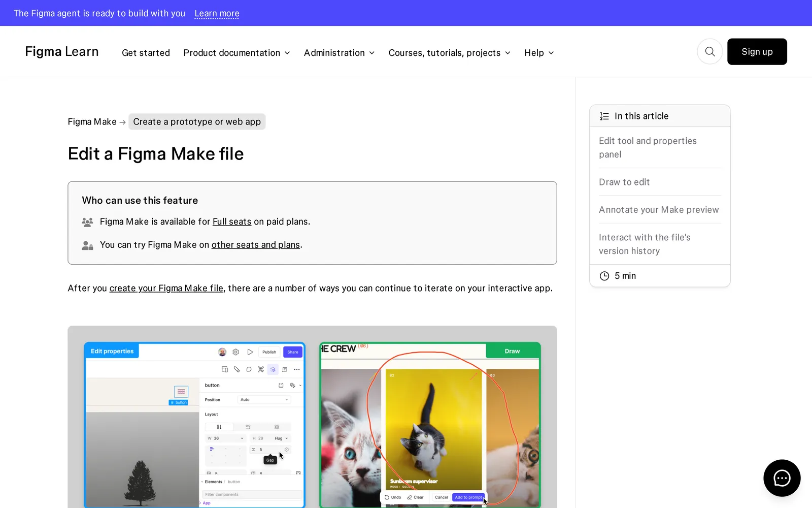The image size is (812, 508).
Task: Click the Filter components field in screenshot
Action: pyautogui.click(x=252, y=494)
